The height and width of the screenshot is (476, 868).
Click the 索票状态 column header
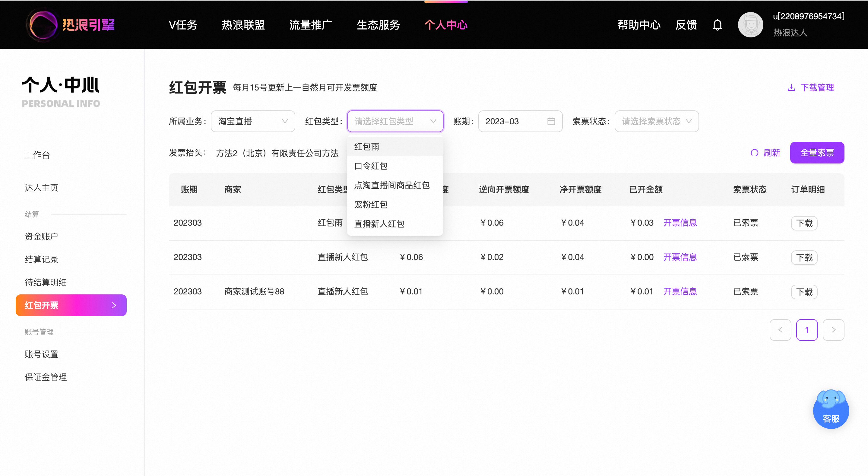[750, 189]
